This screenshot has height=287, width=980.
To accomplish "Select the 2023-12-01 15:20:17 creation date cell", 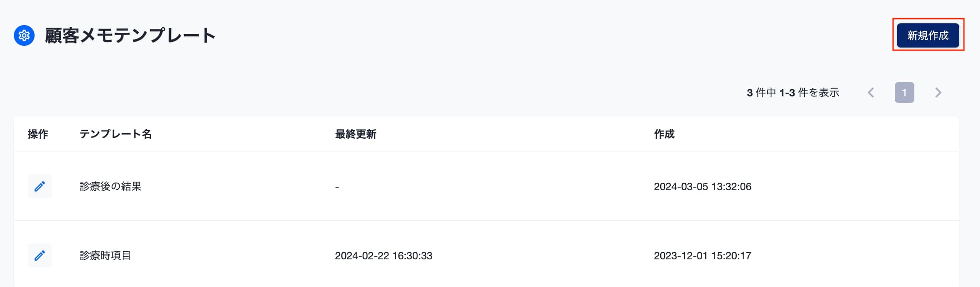I will [703, 255].
